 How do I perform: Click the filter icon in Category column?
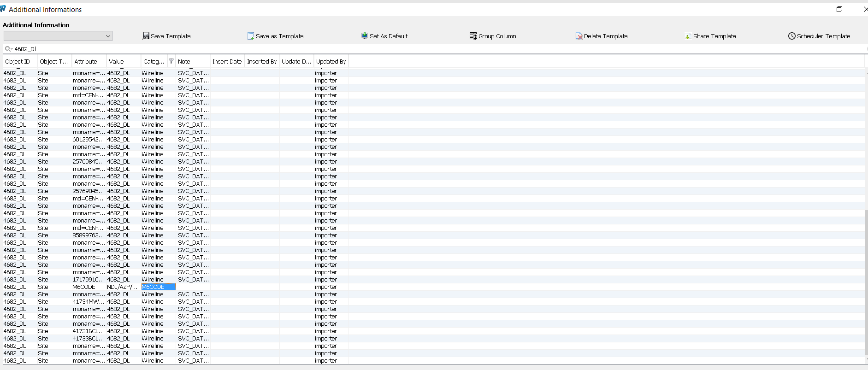coord(171,61)
